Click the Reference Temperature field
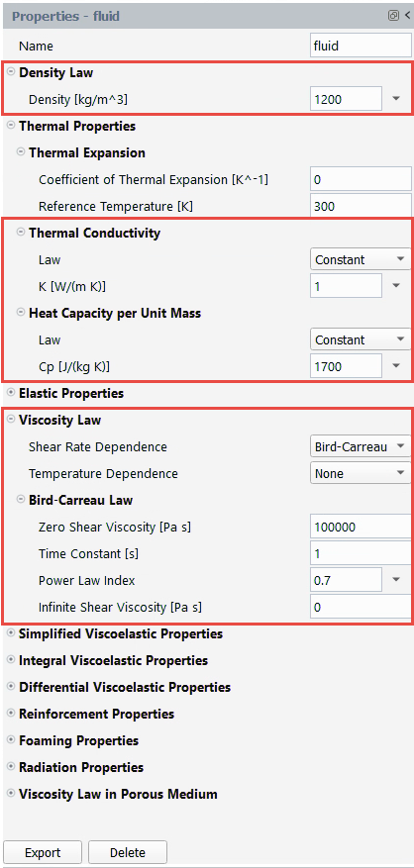This screenshot has width=414, height=868. click(x=361, y=207)
